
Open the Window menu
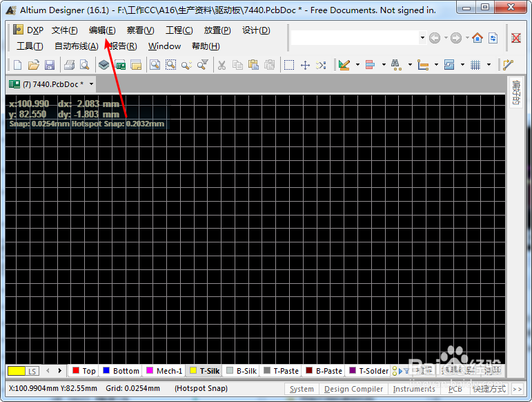(164, 46)
